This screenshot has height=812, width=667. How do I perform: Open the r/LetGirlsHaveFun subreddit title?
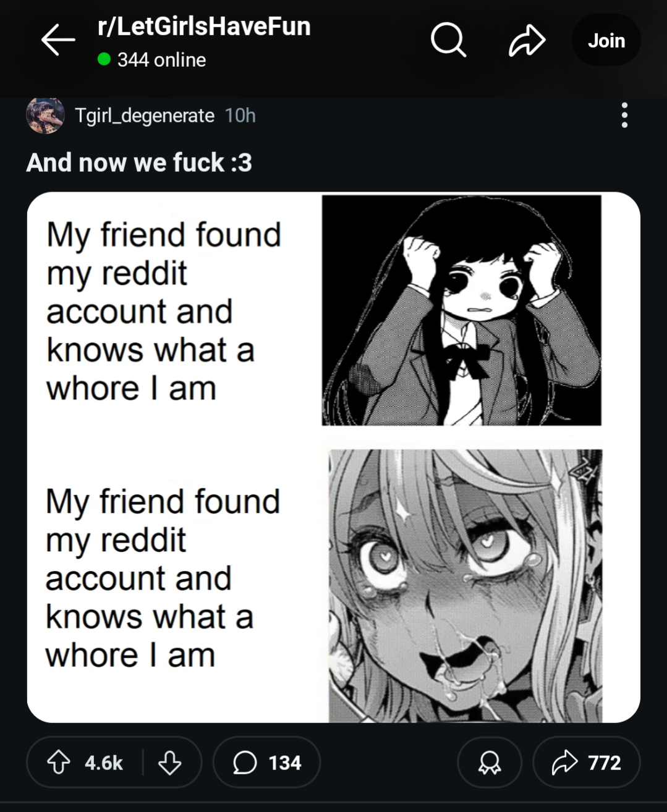pos(204,27)
